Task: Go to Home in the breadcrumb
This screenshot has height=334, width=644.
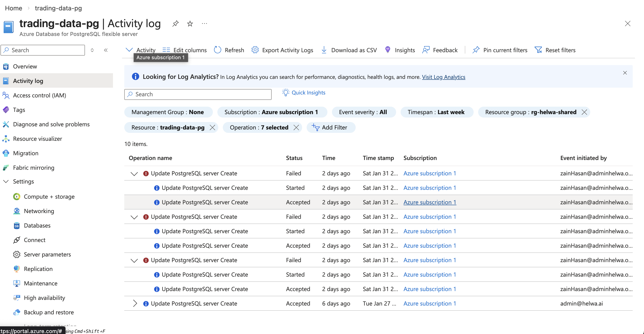Action: (x=14, y=8)
